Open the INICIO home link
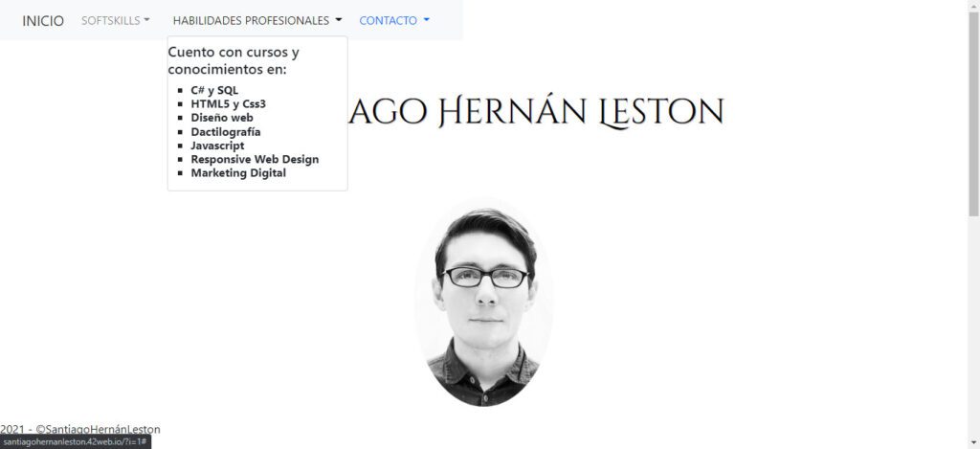 pos(43,21)
